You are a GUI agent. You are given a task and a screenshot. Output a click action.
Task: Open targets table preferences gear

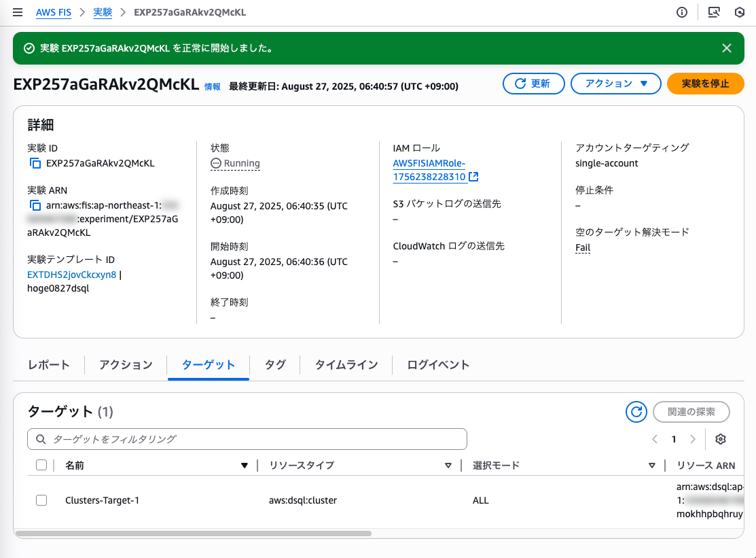point(720,439)
